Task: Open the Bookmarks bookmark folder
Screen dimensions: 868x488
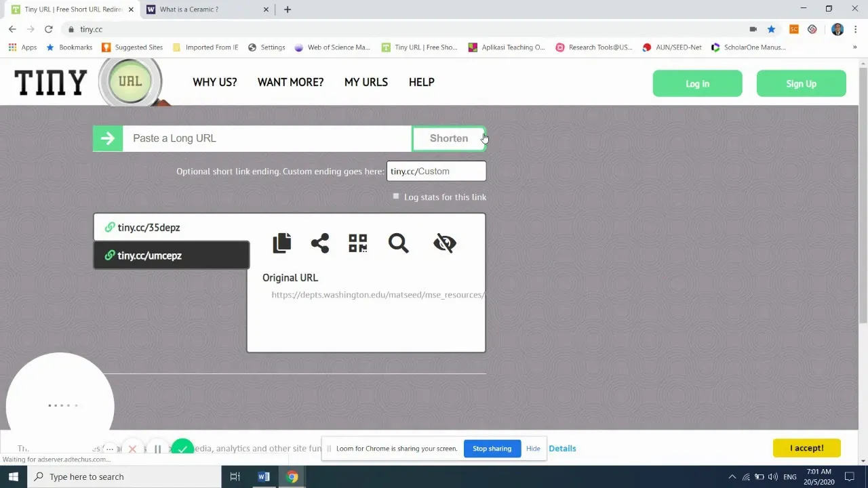Action: tap(69, 47)
